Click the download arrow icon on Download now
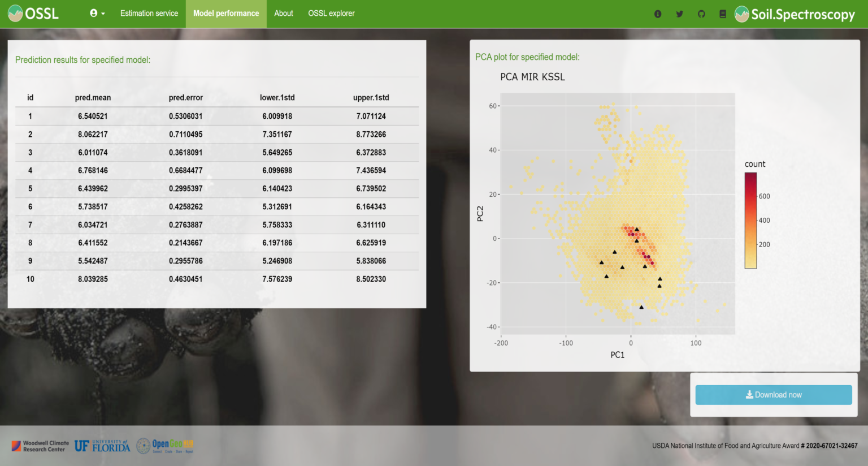The image size is (868, 466). [x=750, y=394]
